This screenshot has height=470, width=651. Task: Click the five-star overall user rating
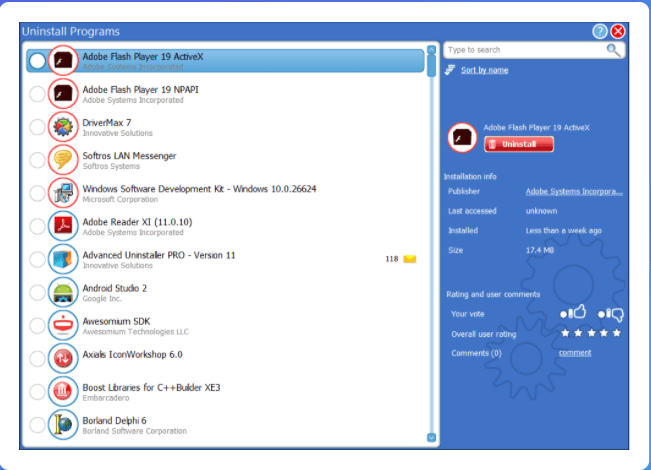pyautogui.click(x=591, y=333)
